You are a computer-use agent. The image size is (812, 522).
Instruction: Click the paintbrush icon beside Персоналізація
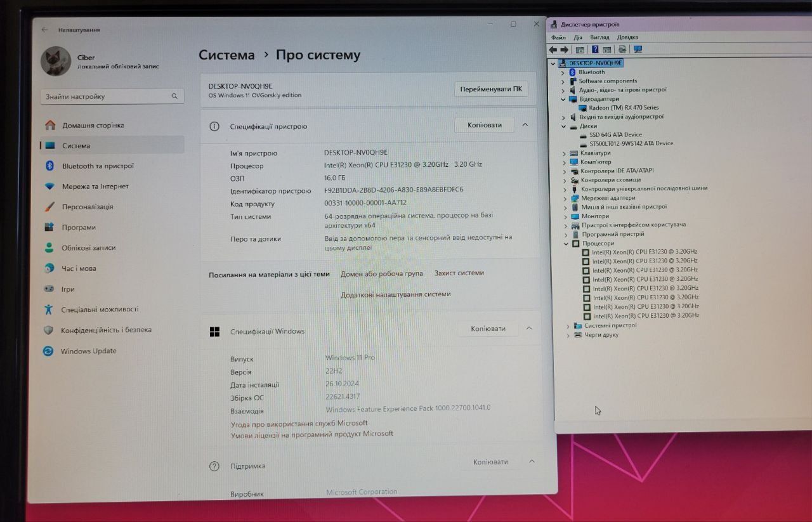coord(49,207)
